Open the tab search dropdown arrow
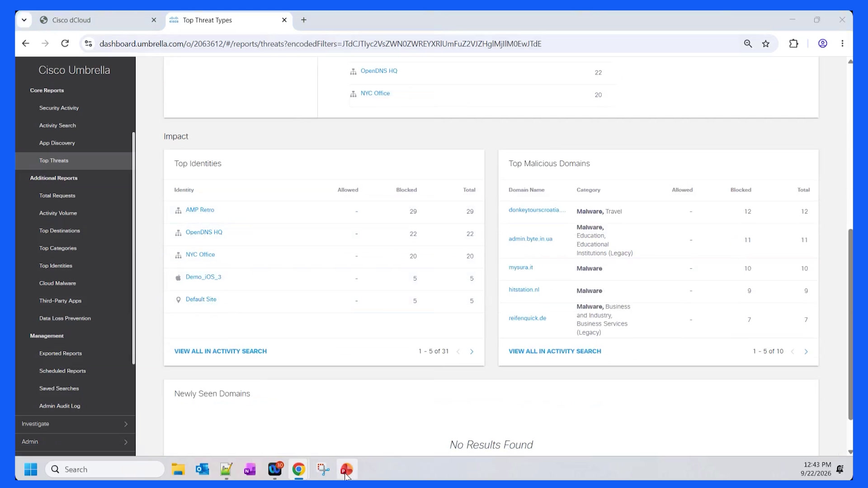The height and width of the screenshot is (488, 868). (x=24, y=20)
